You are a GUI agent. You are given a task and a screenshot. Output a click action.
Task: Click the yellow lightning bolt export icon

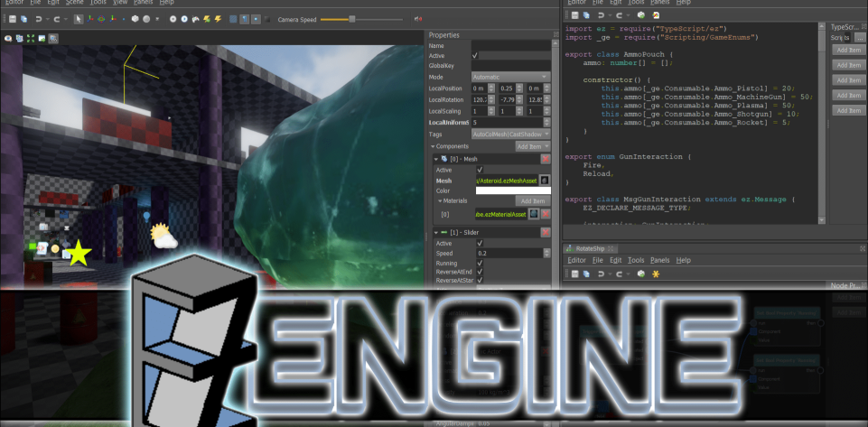pyautogui.click(x=218, y=19)
